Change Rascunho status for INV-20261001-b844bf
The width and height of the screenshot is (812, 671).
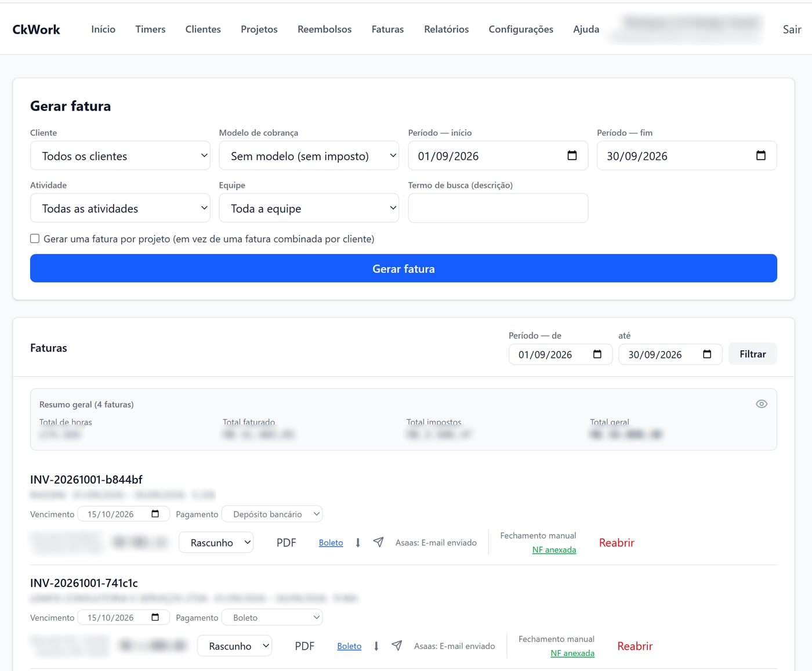tap(216, 542)
